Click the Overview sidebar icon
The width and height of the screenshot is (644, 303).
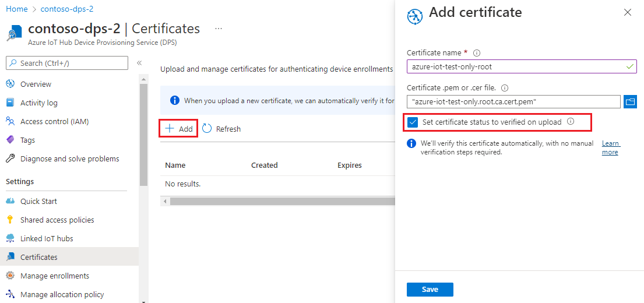pos(10,84)
